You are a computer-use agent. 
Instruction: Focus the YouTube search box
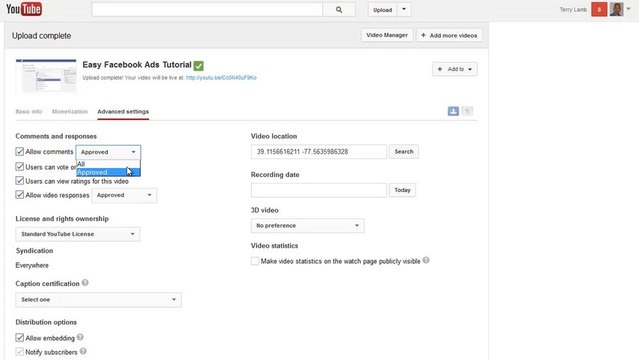(x=207, y=10)
